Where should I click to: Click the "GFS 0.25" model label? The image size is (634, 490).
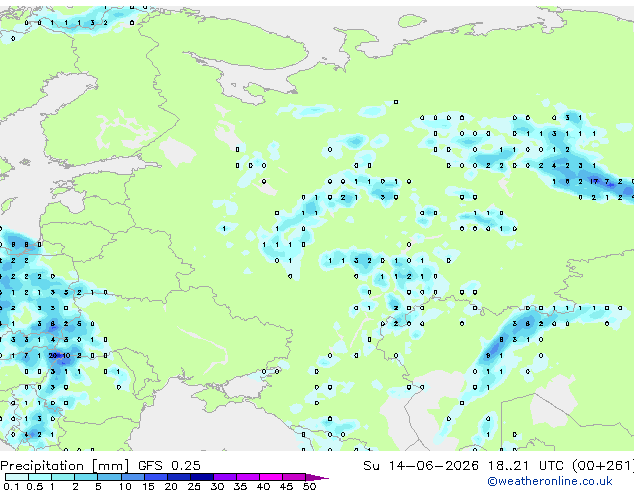(169, 466)
